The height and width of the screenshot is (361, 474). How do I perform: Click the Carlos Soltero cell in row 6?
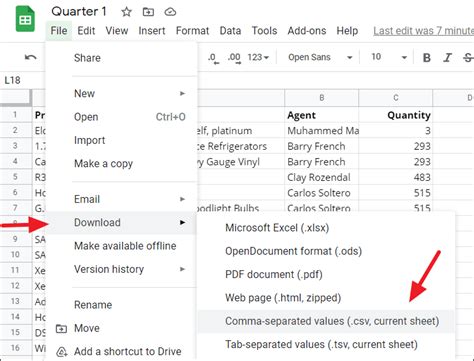(322, 193)
